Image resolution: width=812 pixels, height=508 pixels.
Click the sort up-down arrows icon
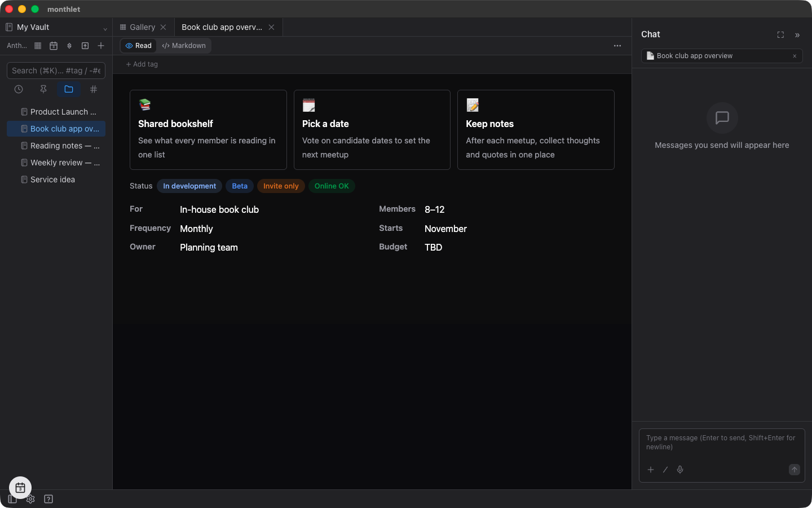(69, 46)
